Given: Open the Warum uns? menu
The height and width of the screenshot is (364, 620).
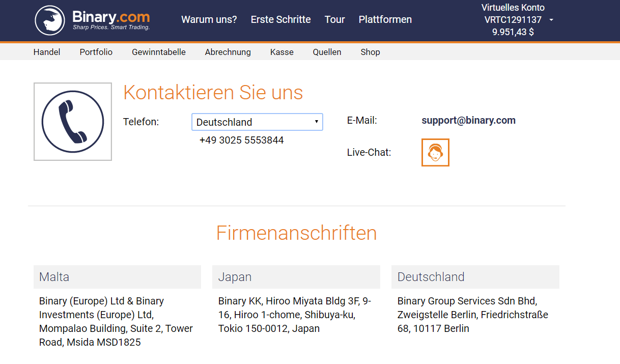Looking at the screenshot, I should click(209, 19).
